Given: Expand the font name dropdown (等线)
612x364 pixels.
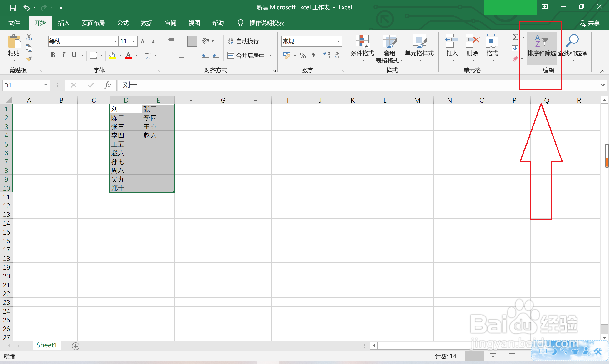Looking at the screenshot, I should 115,41.
